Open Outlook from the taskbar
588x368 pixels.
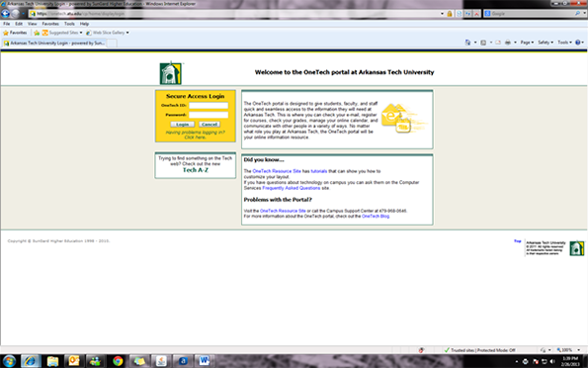click(74, 361)
